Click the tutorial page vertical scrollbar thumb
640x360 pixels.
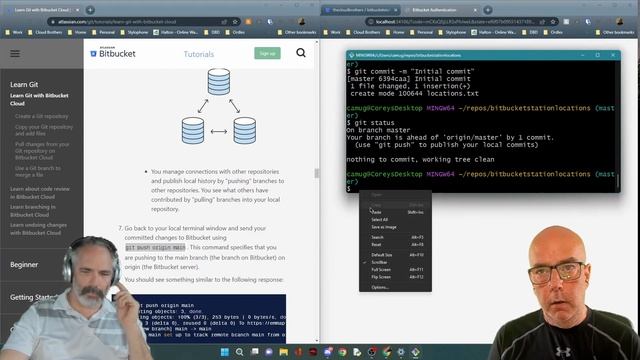click(x=316, y=173)
